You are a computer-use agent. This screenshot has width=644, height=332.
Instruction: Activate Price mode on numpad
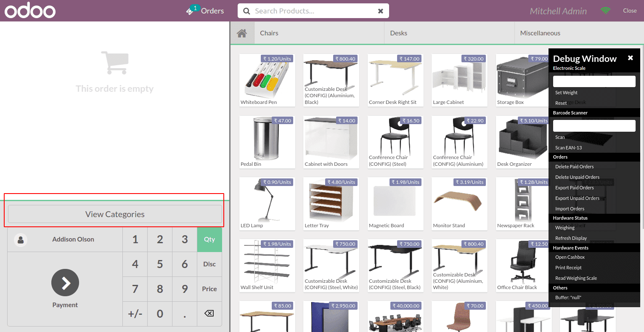click(209, 289)
